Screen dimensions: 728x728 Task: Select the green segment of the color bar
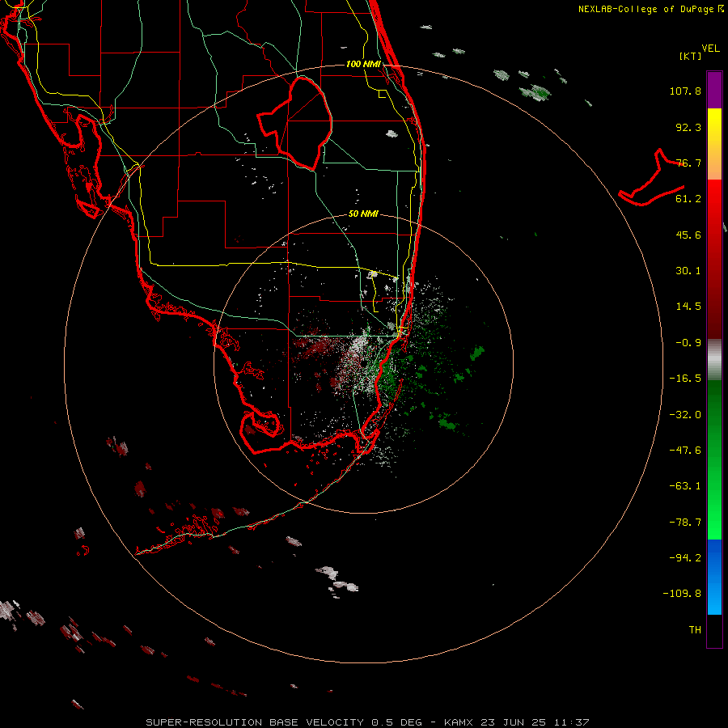click(x=714, y=459)
